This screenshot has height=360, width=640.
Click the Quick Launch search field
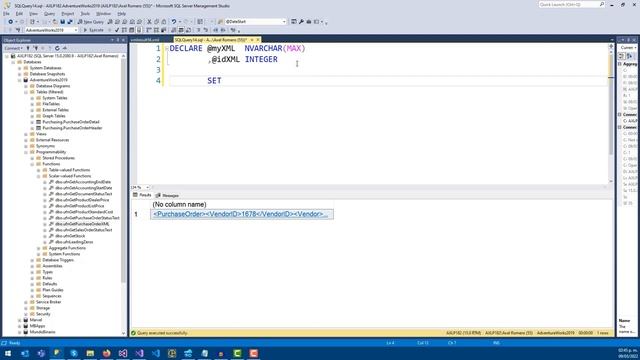[x=571, y=4]
